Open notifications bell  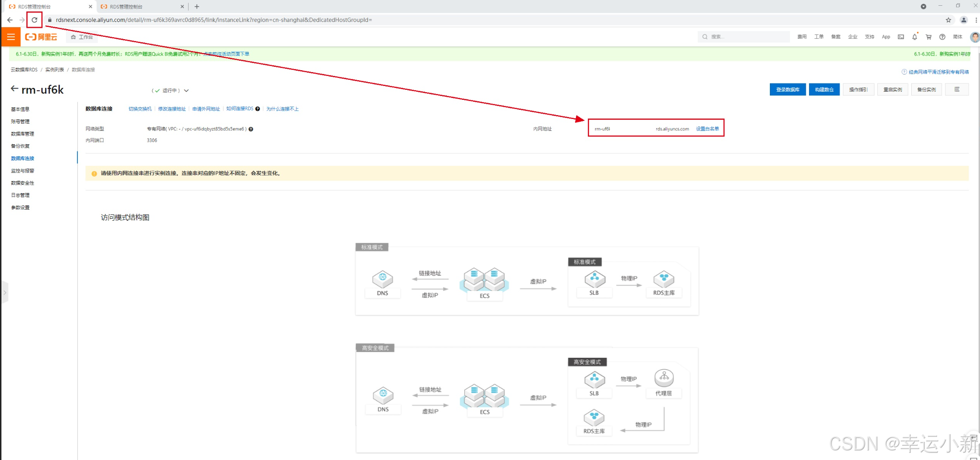pos(915,37)
